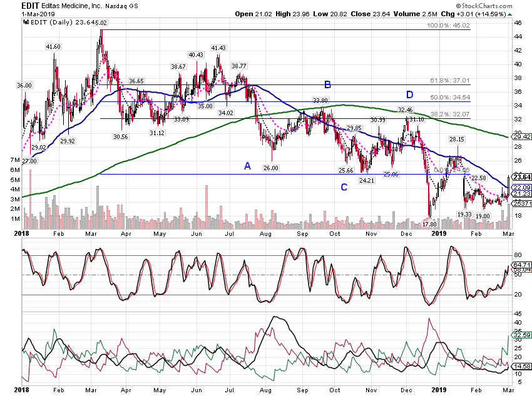Screen dimensions: 532x396
Task: Click the EDIT ticker symbol title
Action: [31, 6]
